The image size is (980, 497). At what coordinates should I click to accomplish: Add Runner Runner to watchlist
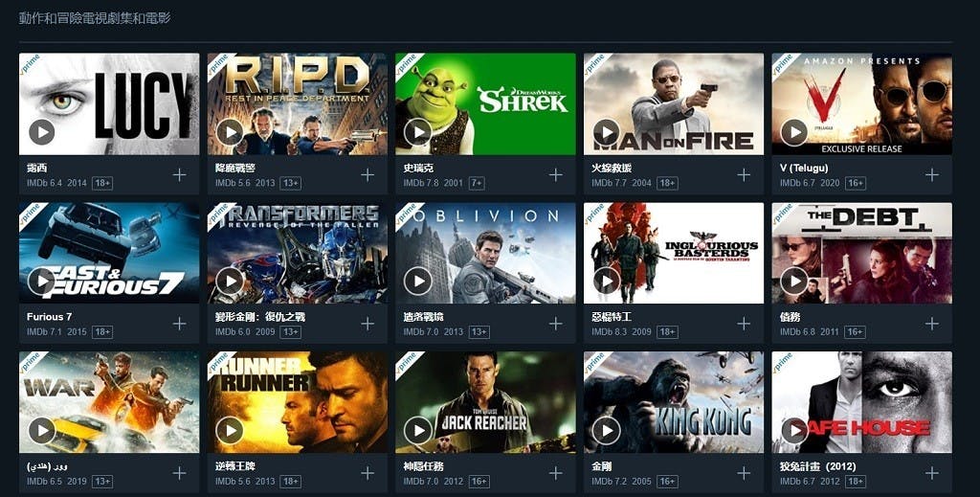coord(367,473)
